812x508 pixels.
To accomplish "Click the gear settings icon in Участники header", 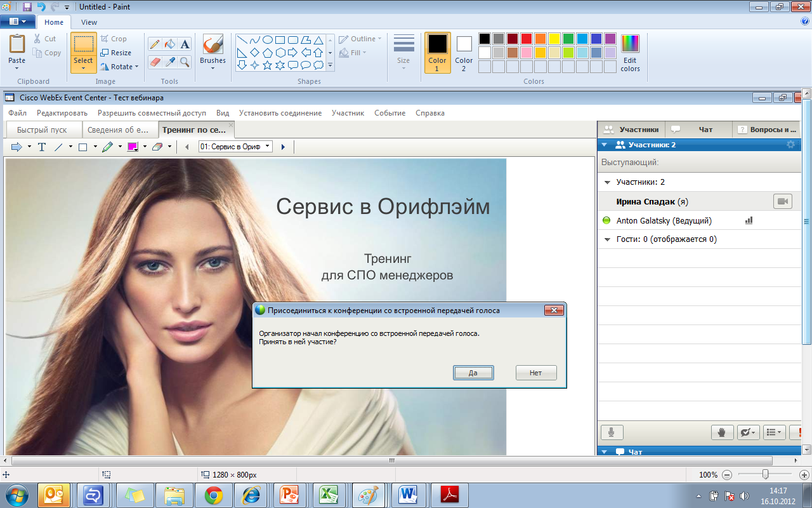I will pos(790,145).
